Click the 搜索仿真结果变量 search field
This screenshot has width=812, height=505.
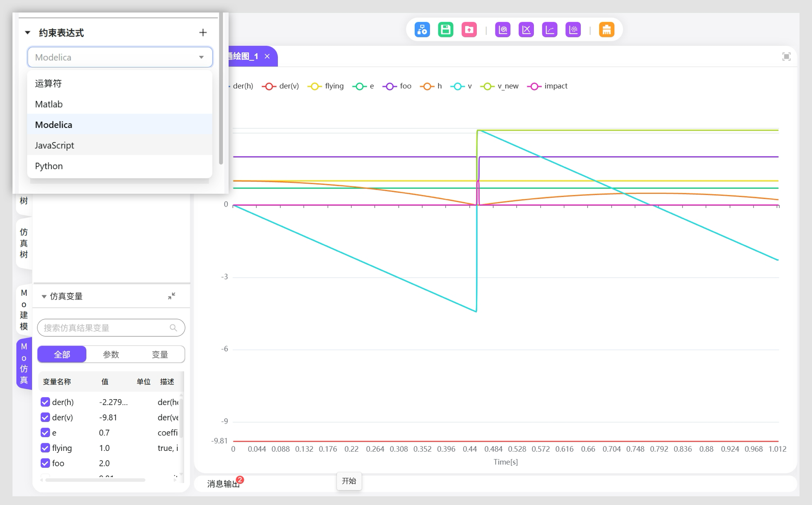tap(111, 328)
